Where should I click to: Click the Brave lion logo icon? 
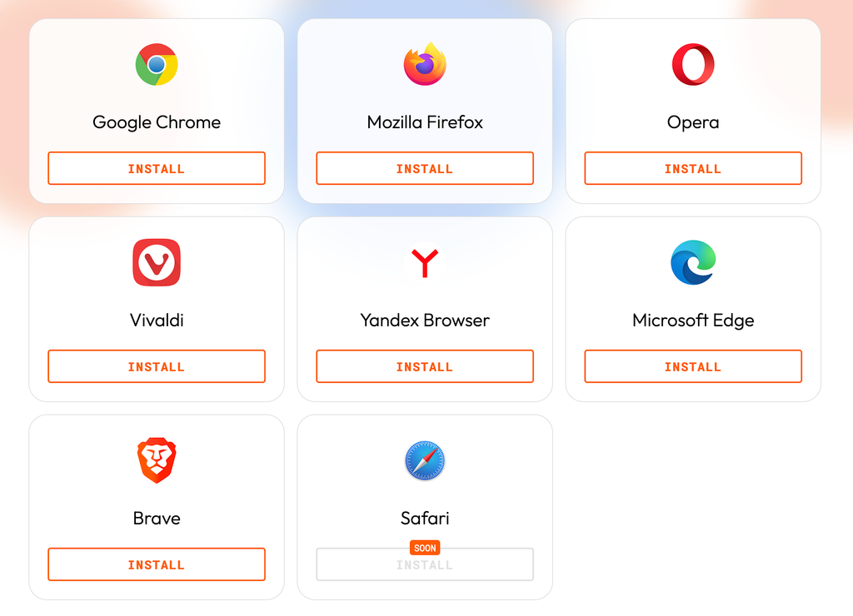[x=157, y=460]
